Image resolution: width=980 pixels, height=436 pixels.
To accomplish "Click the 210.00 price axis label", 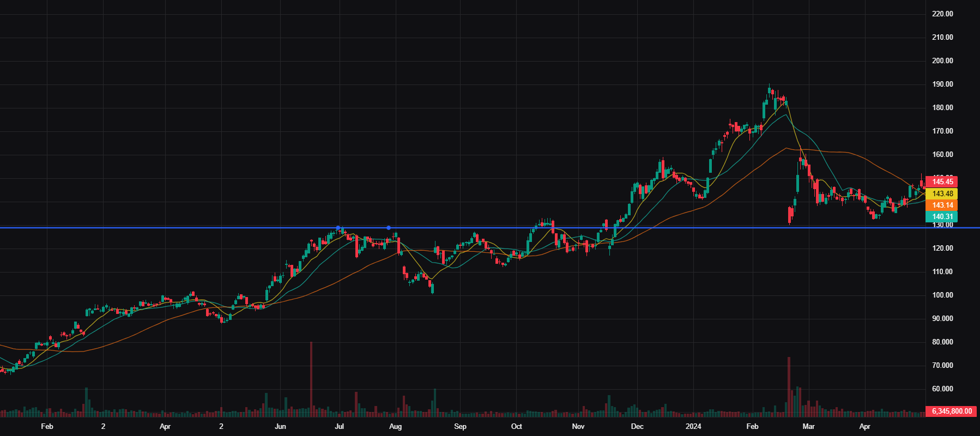I will pos(942,37).
